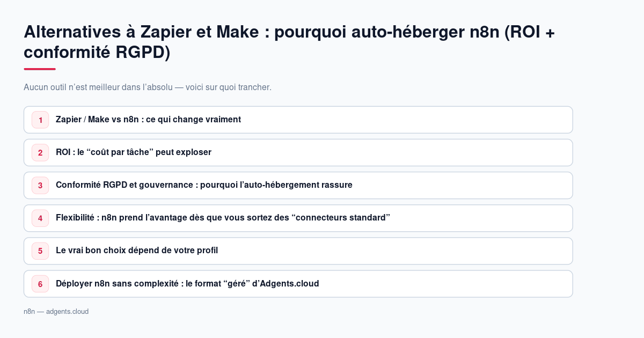Click the subtitle 'Aucun outil n'est meilleur'
Image resolution: width=644 pixels, height=338 pixels.
pyautogui.click(x=148, y=87)
